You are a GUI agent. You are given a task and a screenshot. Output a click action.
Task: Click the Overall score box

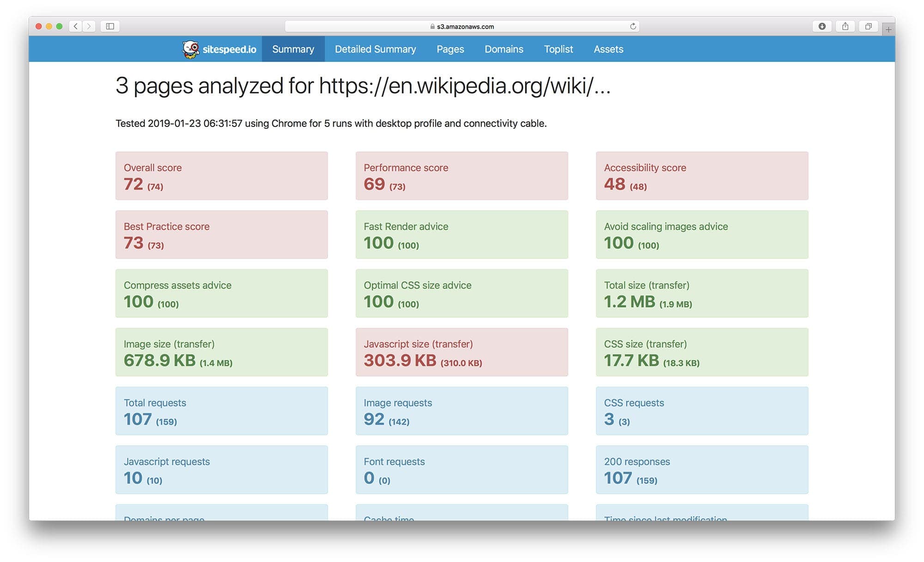[x=221, y=176]
